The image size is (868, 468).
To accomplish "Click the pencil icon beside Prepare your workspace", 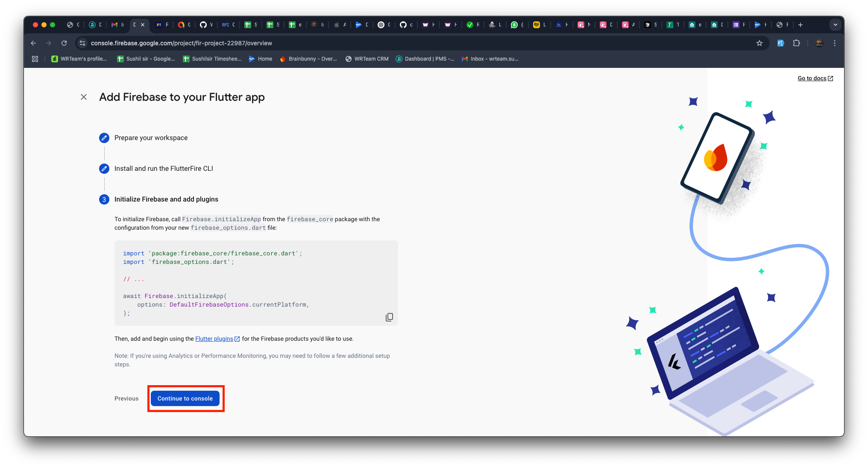I will point(104,137).
